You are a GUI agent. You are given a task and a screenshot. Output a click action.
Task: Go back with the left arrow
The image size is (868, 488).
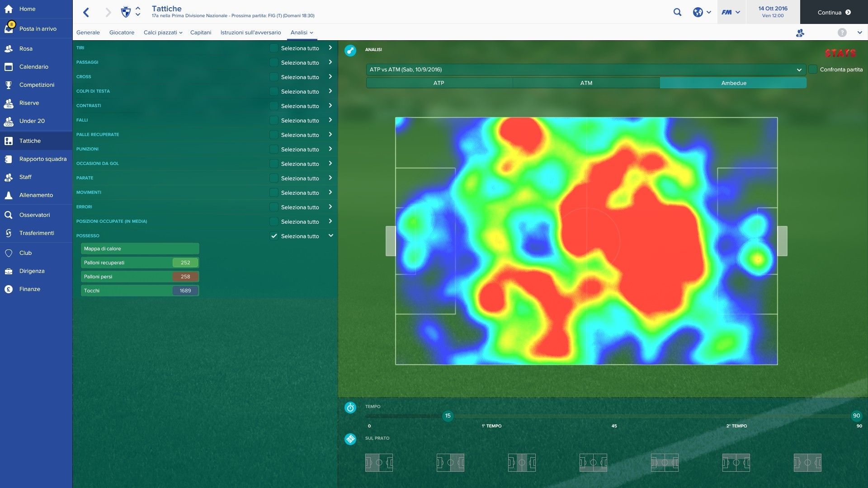tap(86, 12)
